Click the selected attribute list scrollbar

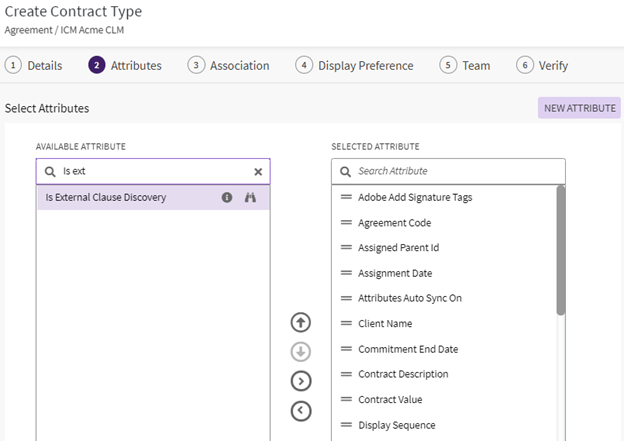(x=561, y=250)
